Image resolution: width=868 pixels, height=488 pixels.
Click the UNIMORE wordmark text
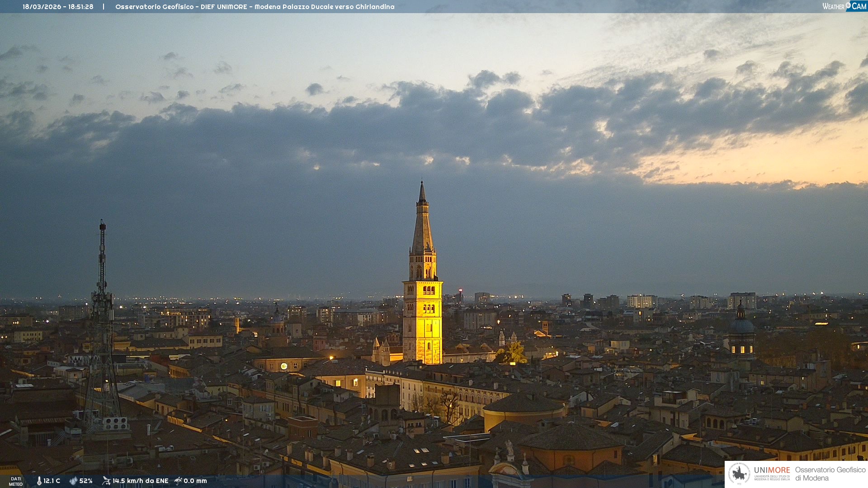click(x=772, y=470)
